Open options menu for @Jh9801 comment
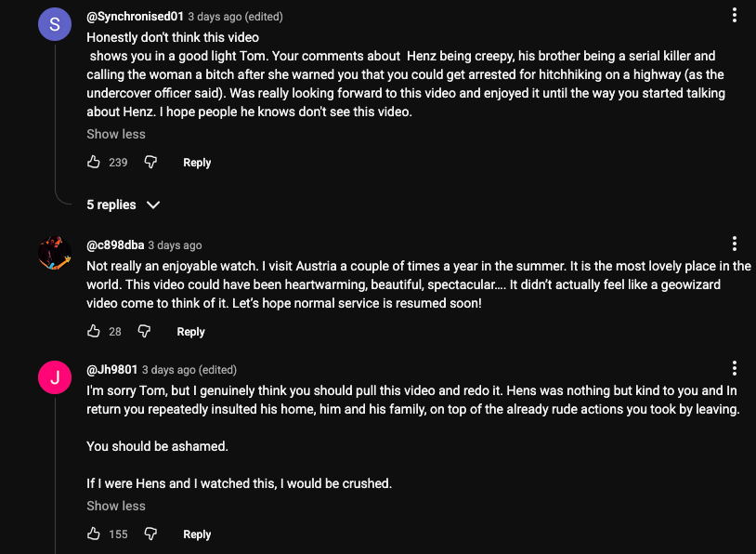The image size is (756, 554). pos(735,368)
